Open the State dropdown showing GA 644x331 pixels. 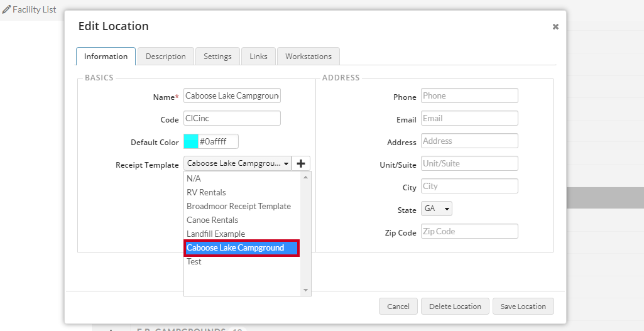coord(437,209)
